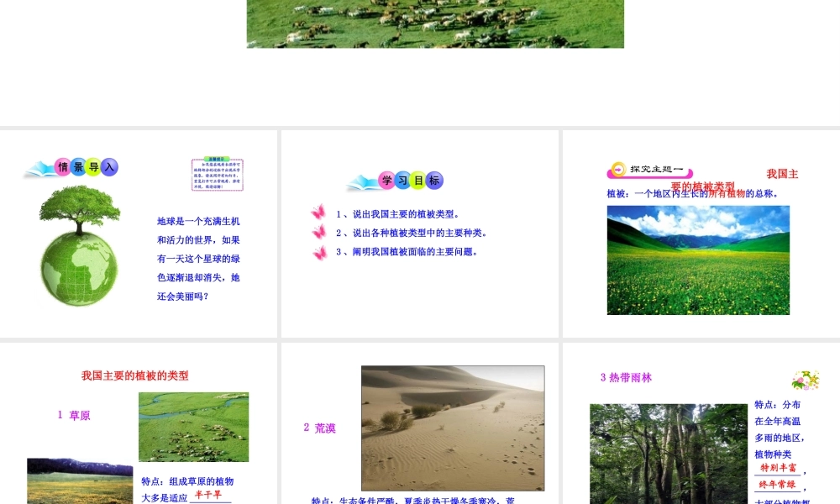Click the definition line starting '植被：一个地区'

pos(692,194)
